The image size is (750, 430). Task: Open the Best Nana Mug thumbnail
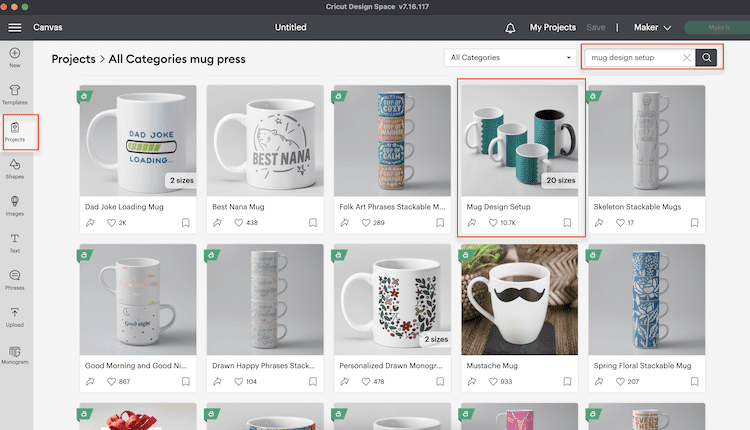265,141
